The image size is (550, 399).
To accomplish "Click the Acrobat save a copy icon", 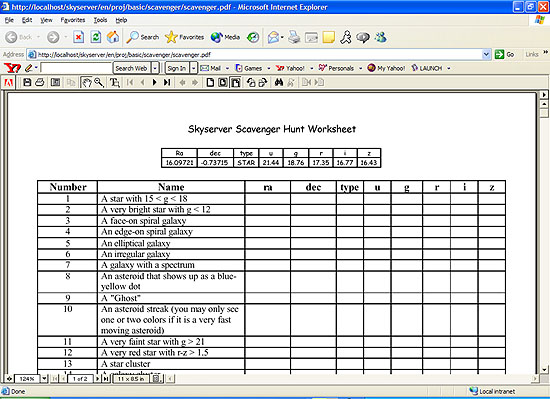I will [27, 82].
